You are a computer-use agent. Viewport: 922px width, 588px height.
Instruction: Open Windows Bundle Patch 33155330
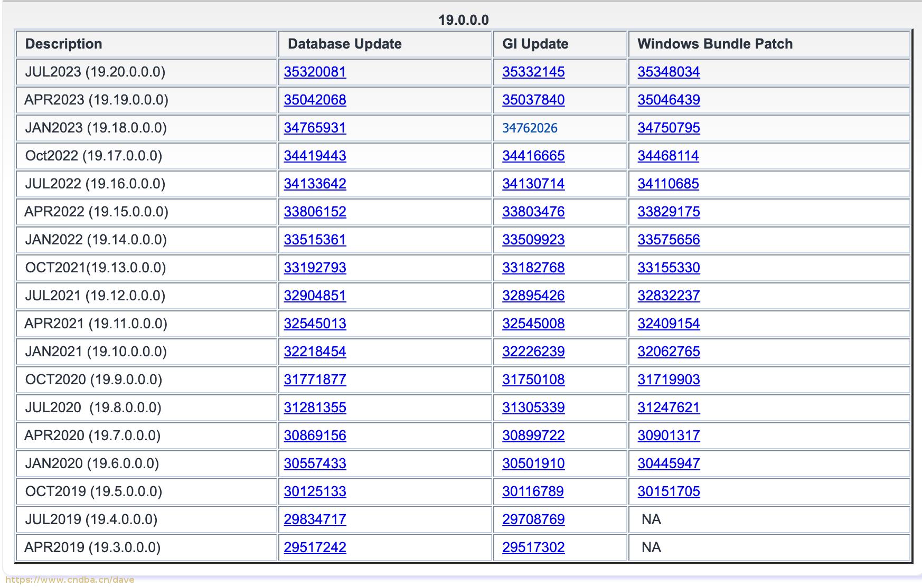coord(669,268)
